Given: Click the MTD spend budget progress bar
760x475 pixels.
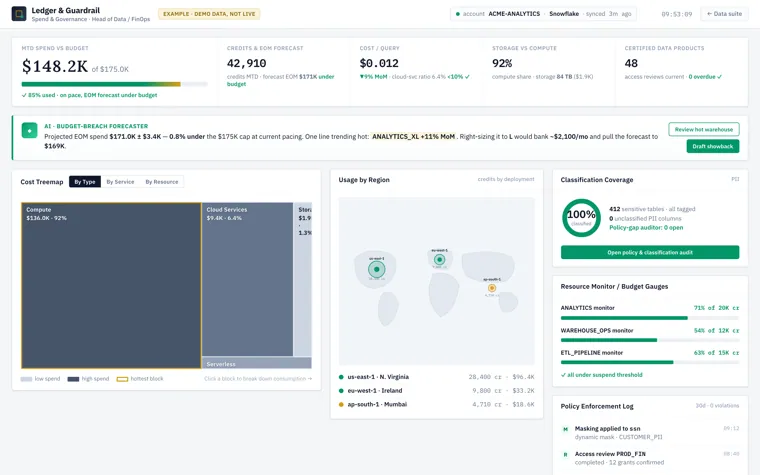Looking at the screenshot, I should tap(114, 84).
